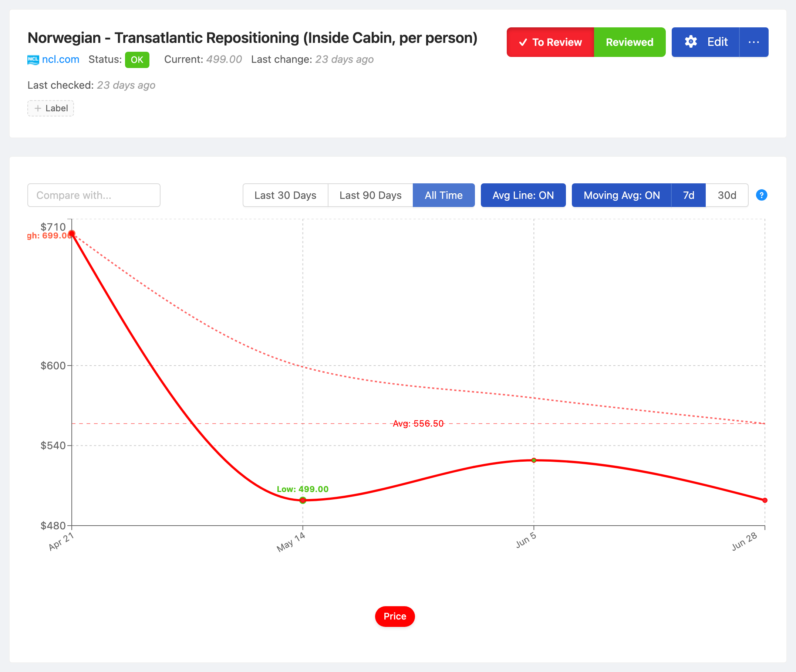Mark item as To Review
Viewport: 796px width, 672px height.
coord(550,42)
